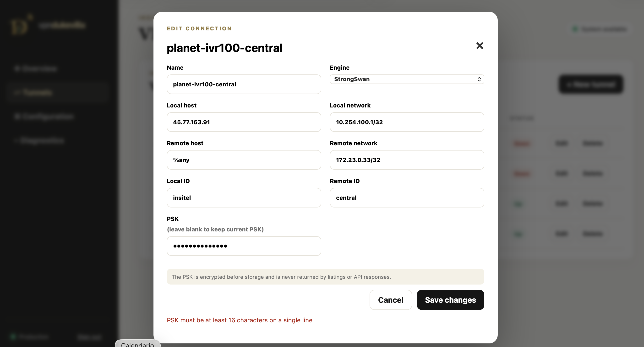Focus the Local ID field insitel
This screenshot has height=347, width=644.
click(244, 197)
